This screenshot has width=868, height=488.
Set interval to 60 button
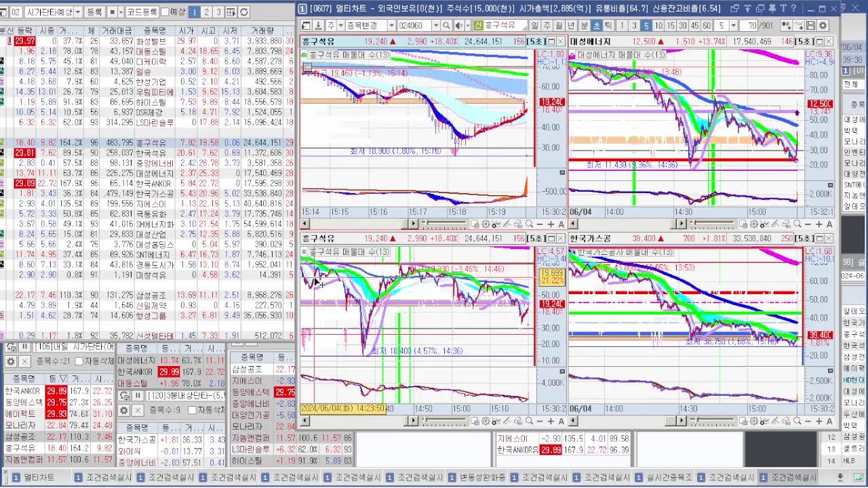click(x=707, y=26)
